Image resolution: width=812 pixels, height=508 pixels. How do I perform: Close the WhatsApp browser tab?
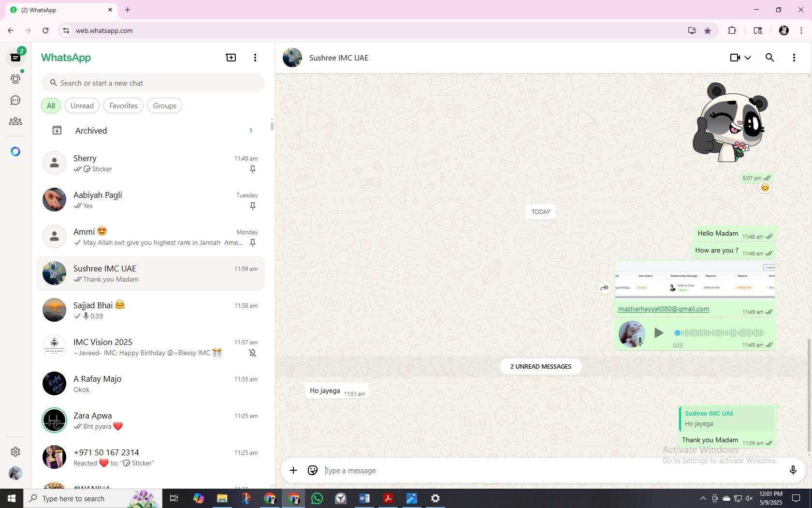coord(110,10)
